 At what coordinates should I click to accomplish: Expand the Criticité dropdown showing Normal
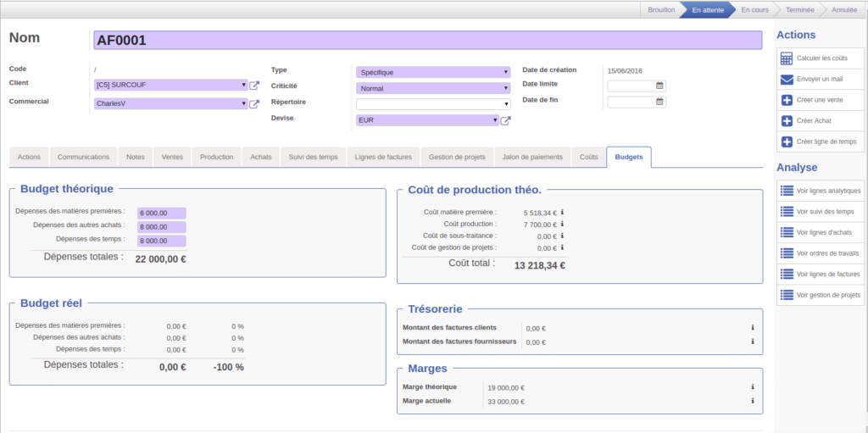click(432, 88)
